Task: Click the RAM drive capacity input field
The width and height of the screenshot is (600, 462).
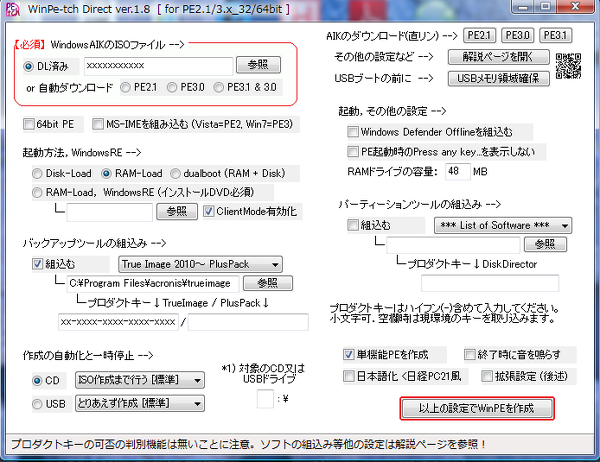Action: click(x=456, y=171)
